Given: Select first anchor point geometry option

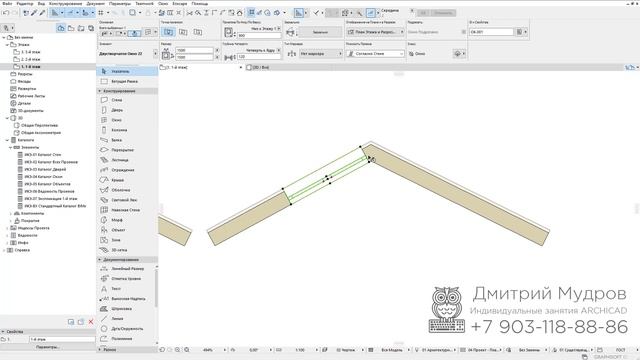Looking at the screenshot, I should click(x=169, y=32).
